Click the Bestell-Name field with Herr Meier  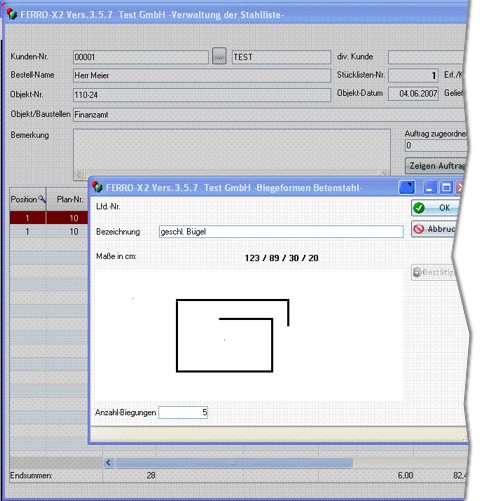click(202, 76)
